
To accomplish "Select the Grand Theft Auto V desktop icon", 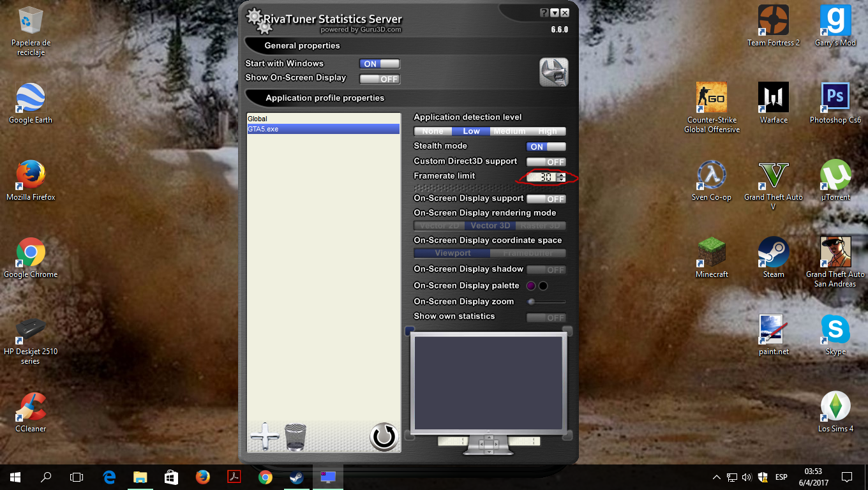I will pyautogui.click(x=774, y=185).
